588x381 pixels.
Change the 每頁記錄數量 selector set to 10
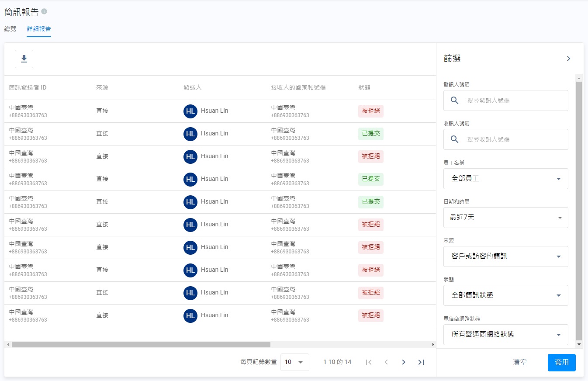[x=294, y=362]
